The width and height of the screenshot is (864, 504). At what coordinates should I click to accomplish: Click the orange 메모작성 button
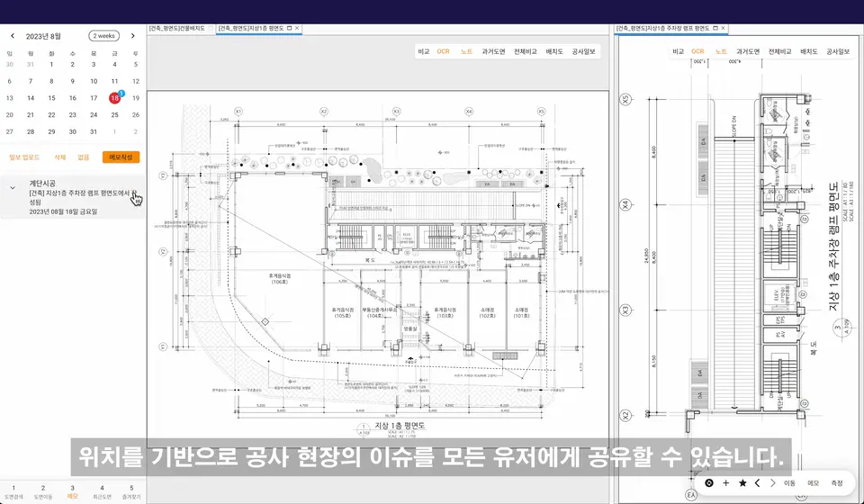click(x=121, y=157)
